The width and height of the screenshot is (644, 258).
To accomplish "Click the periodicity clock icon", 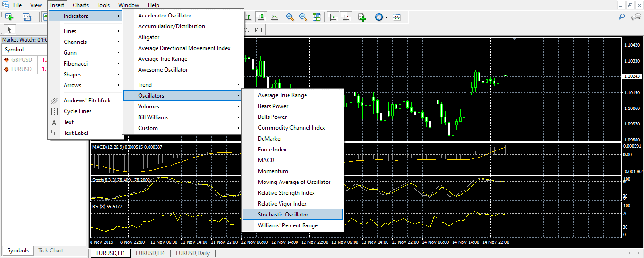I will coord(379,17).
